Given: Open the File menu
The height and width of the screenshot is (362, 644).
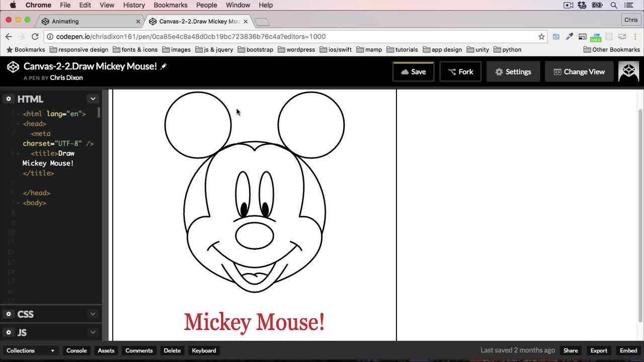Looking at the screenshot, I should click(x=65, y=5).
